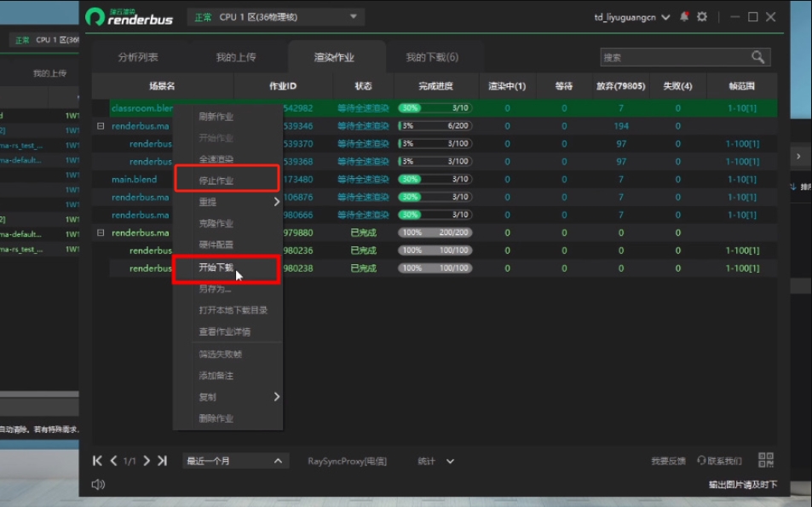Open the 统计 statistics dropdown

tap(435, 460)
